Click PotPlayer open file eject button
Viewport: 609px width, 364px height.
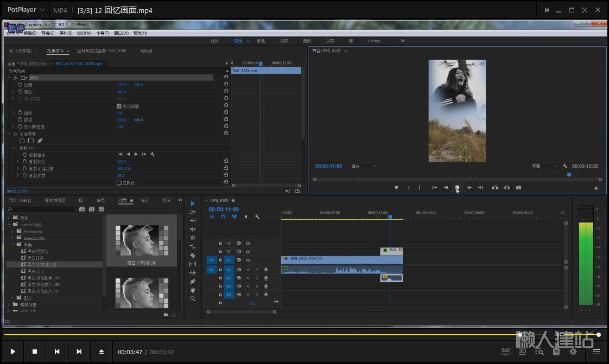pyautogui.click(x=101, y=352)
